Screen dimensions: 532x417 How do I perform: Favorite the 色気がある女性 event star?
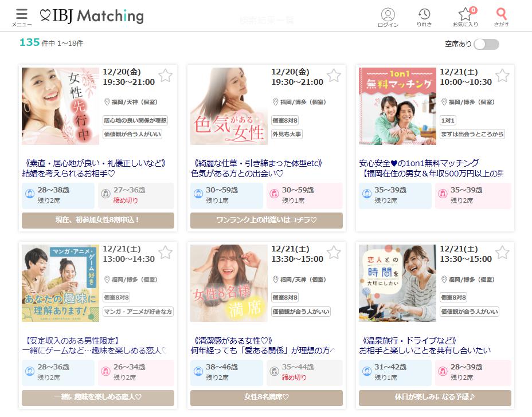(334, 76)
